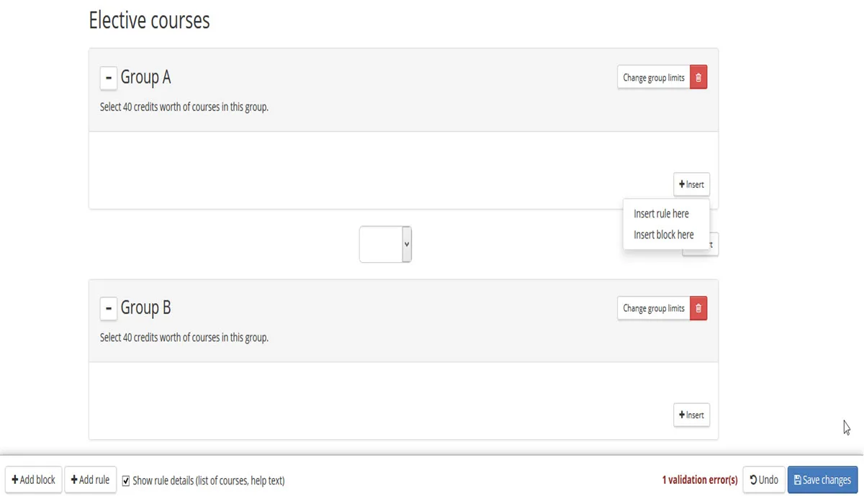This screenshot has height=504, width=864.
Task: Click Change group limits for Group B
Action: point(654,308)
